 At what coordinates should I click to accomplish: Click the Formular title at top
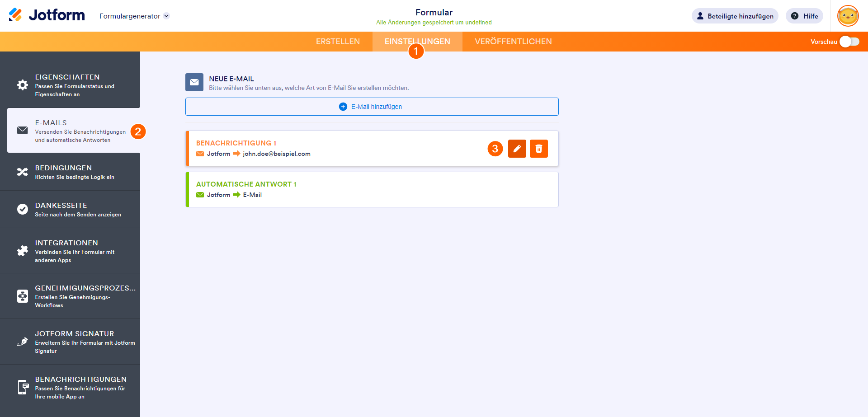[434, 12]
